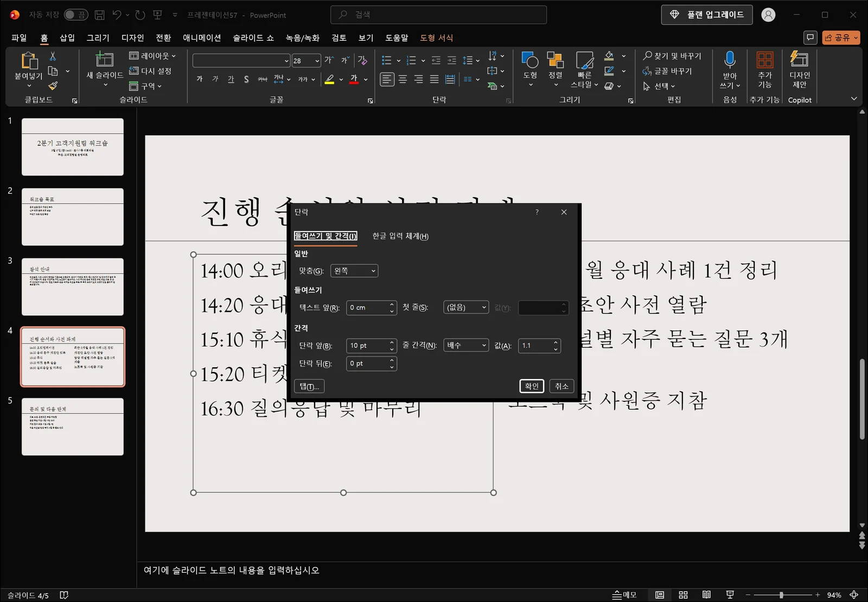
Task: Open the line spacing type dropdown
Action: click(466, 345)
